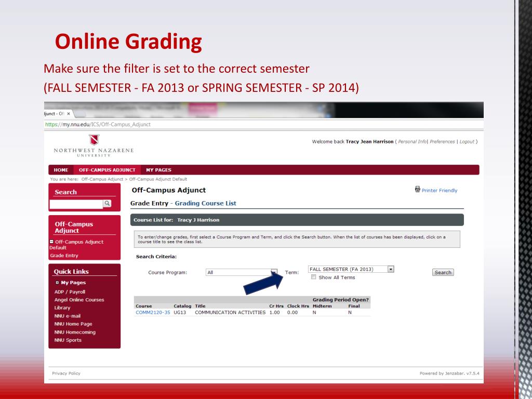This screenshot has height=399, width=532.
Task: Switch to the HOME tab
Action: 61,170
